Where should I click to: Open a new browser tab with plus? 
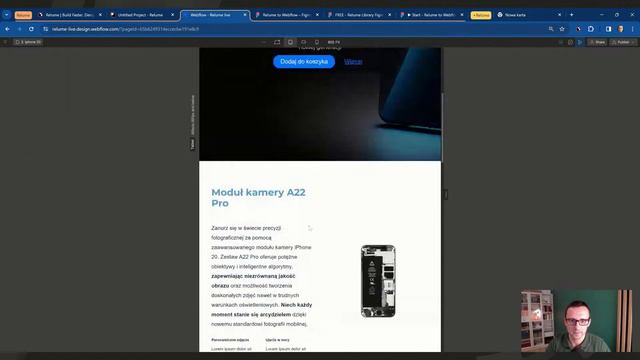point(571,15)
